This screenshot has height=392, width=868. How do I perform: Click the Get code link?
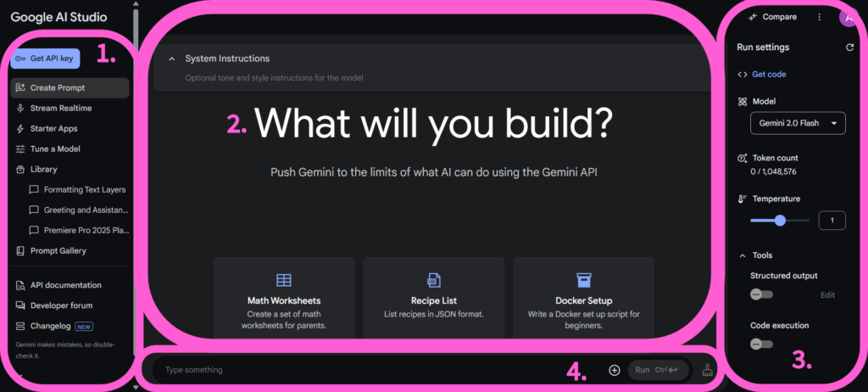pyautogui.click(x=769, y=75)
